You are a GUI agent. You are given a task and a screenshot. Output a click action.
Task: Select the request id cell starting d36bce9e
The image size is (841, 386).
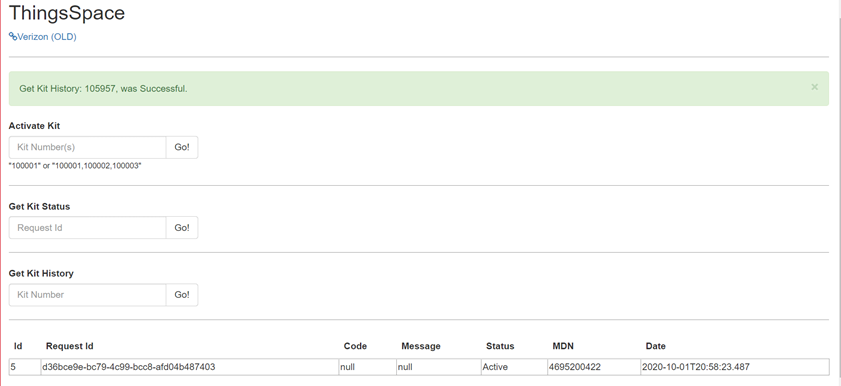coord(189,367)
